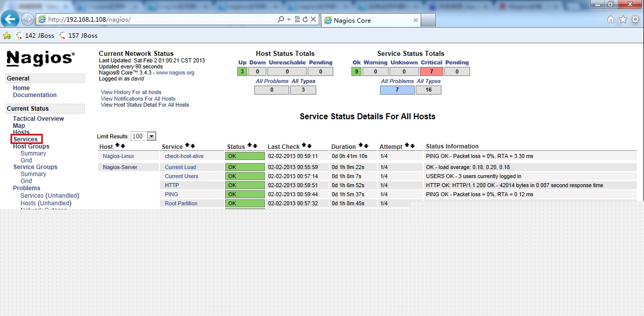This screenshot has height=316, width=644.
Task: Open the Root Partition service link
Action: pyautogui.click(x=181, y=204)
